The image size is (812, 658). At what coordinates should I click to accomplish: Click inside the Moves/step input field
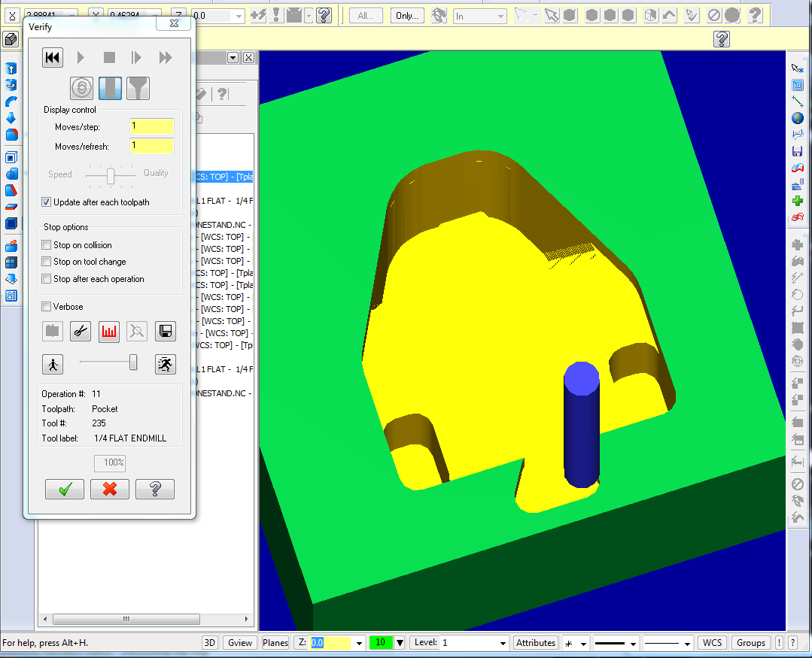point(152,126)
